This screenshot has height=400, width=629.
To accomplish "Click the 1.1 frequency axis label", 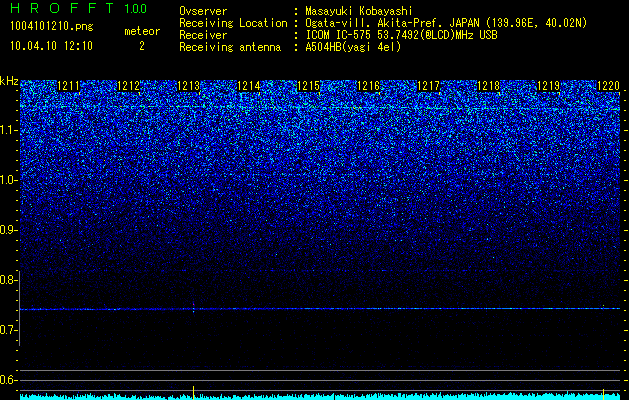I will (8, 130).
